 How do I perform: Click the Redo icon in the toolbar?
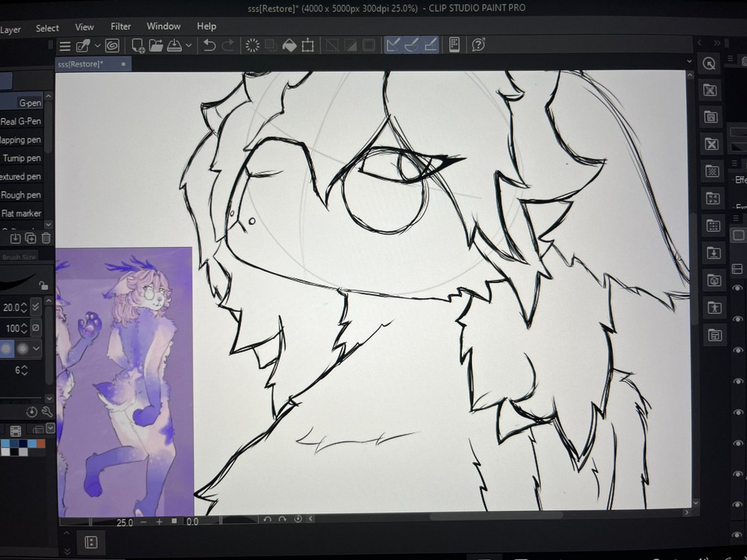[227, 45]
